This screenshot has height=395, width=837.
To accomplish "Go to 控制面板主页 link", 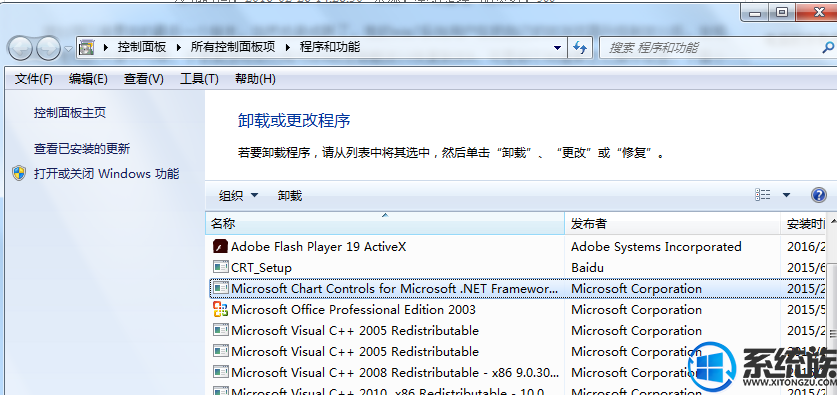I will click(70, 113).
